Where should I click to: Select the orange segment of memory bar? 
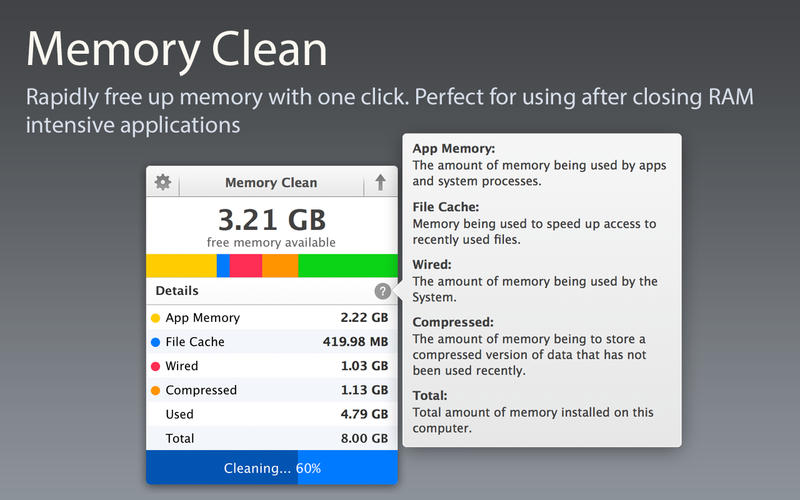(x=280, y=265)
